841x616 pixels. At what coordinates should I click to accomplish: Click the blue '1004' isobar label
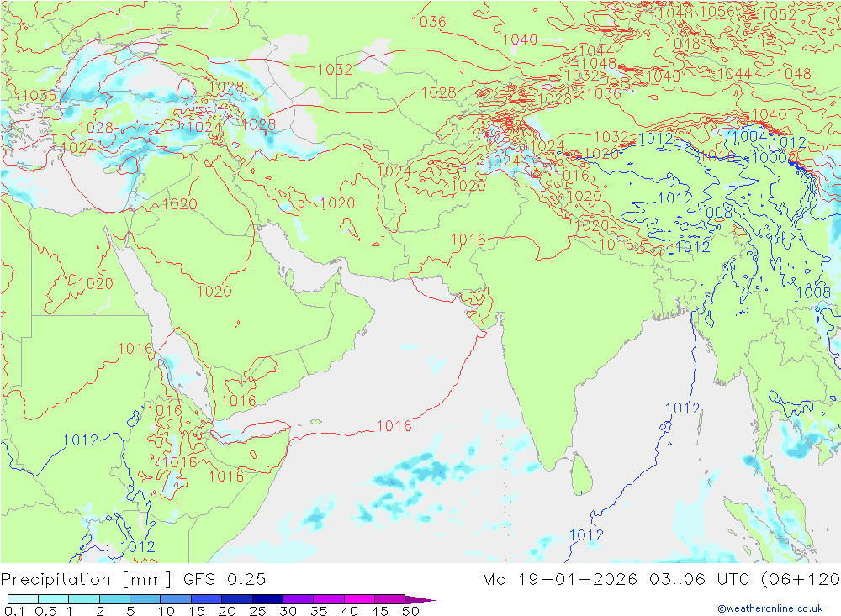749,137
